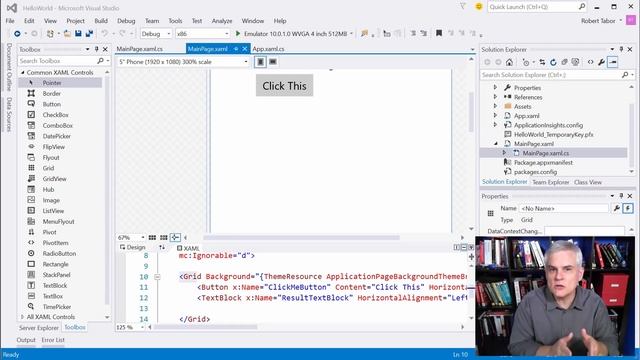Pick the Border control in Toolbox
The width and height of the screenshot is (640, 360).
click(x=60, y=93)
